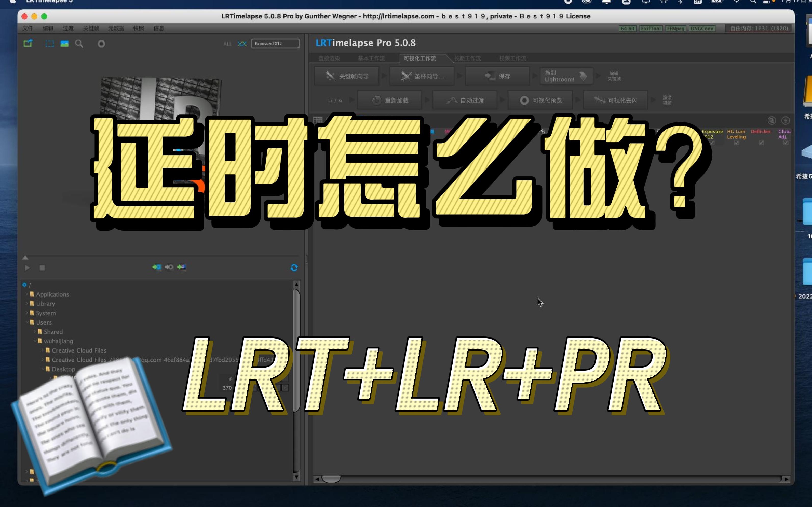The height and width of the screenshot is (507, 812).
Task: Switch to the 视频工作流 tab
Action: [513, 58]
